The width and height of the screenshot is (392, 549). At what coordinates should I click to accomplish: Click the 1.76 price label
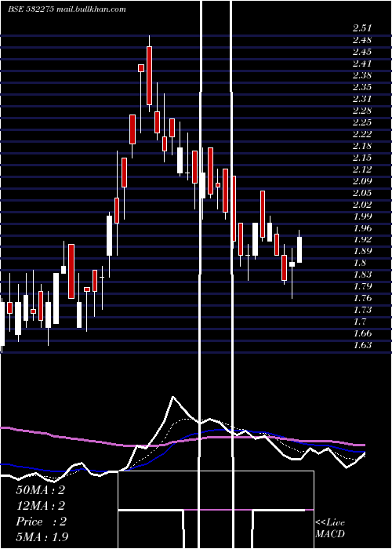(x=362, y=298)
